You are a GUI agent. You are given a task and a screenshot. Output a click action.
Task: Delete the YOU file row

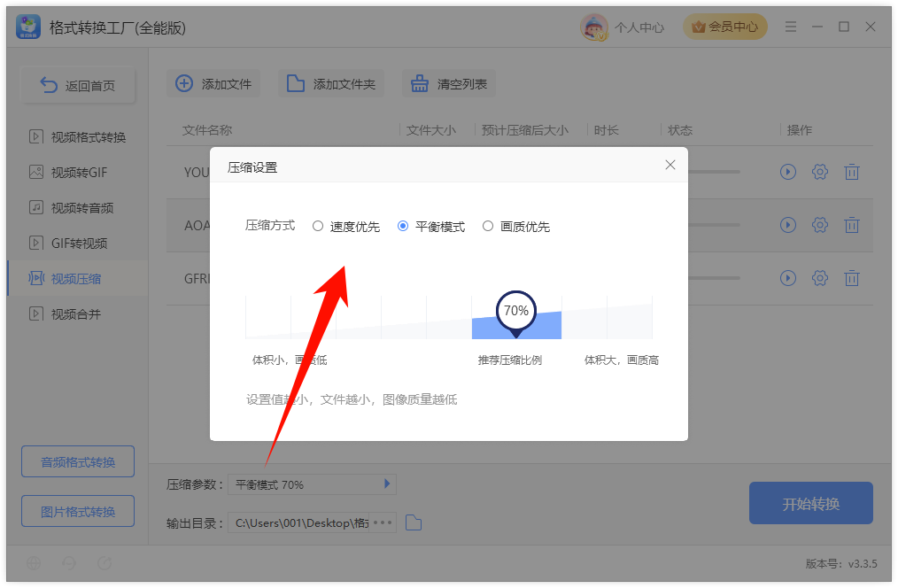tap(852, 172)
